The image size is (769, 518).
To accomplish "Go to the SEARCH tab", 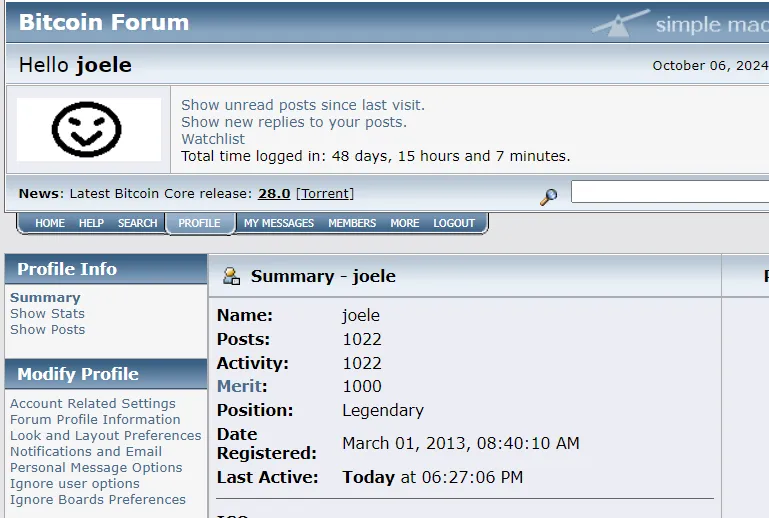I will 137,223.
